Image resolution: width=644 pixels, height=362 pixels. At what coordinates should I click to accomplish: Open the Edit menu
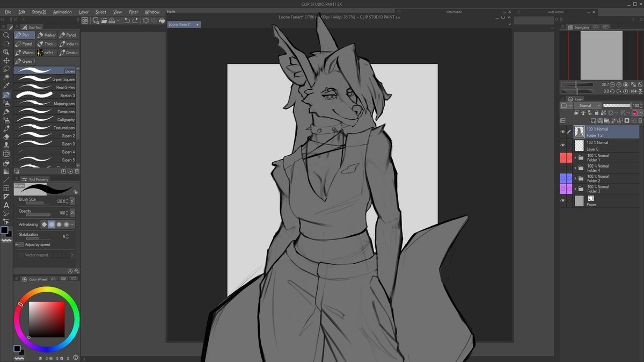[21, 12]
